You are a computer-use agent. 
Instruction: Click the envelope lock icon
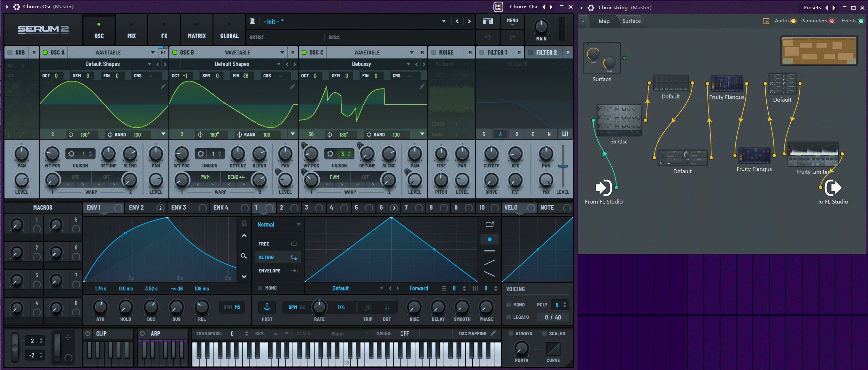[x=244, y=223]
